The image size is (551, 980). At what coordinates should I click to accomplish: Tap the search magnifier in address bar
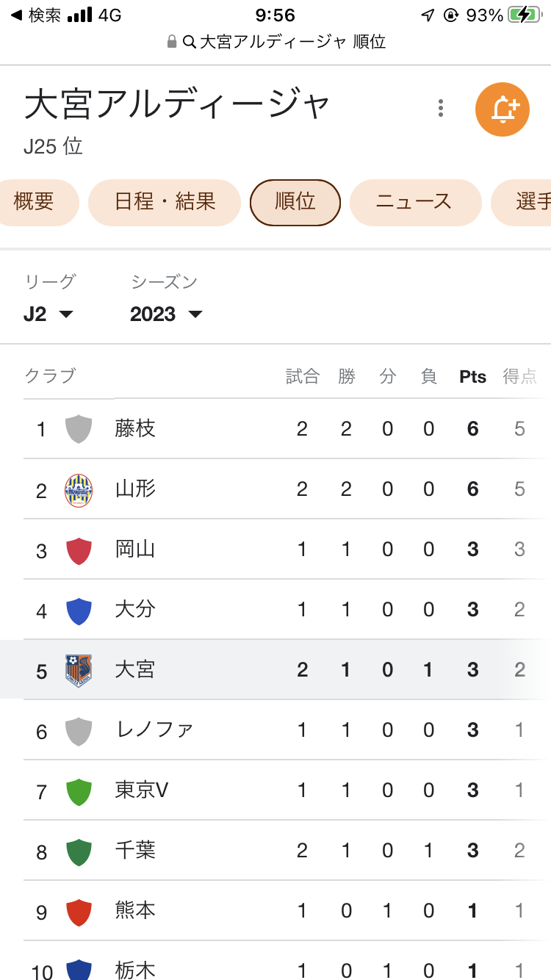[189, 42]
